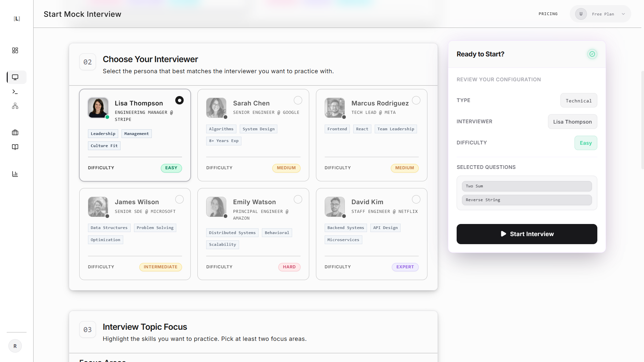Click the green checkmark in Ready to Start

(592, 54)
